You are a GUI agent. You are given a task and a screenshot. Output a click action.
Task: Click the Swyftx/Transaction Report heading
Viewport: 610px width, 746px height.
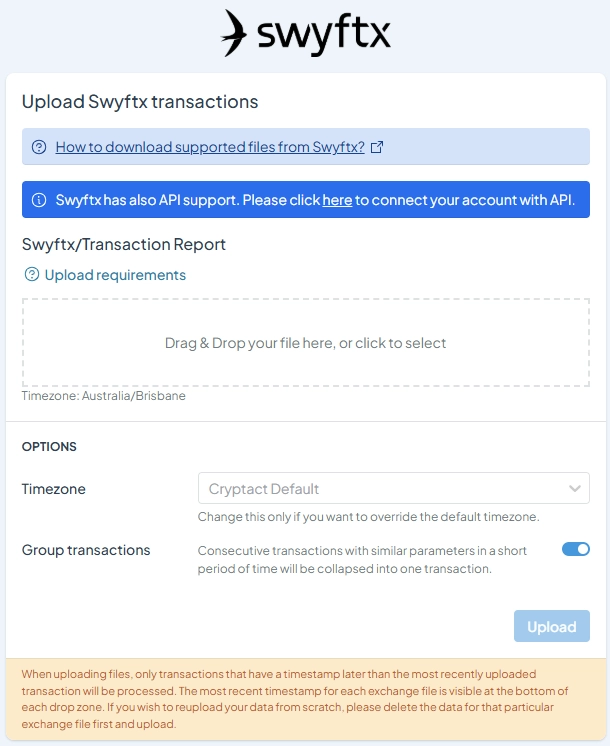(x=124, y=244)
